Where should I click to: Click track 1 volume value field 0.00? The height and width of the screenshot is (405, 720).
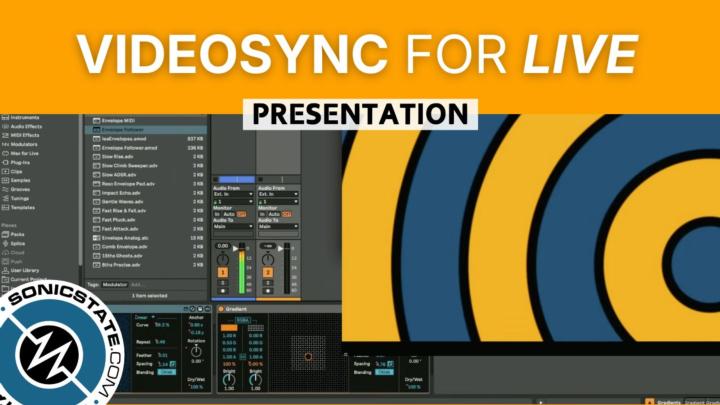point(223,246)
